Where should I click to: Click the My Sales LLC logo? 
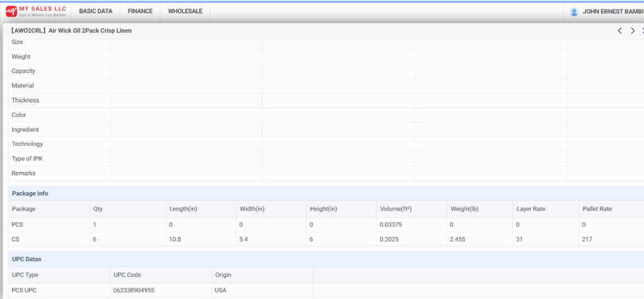(x=36, y=11)
